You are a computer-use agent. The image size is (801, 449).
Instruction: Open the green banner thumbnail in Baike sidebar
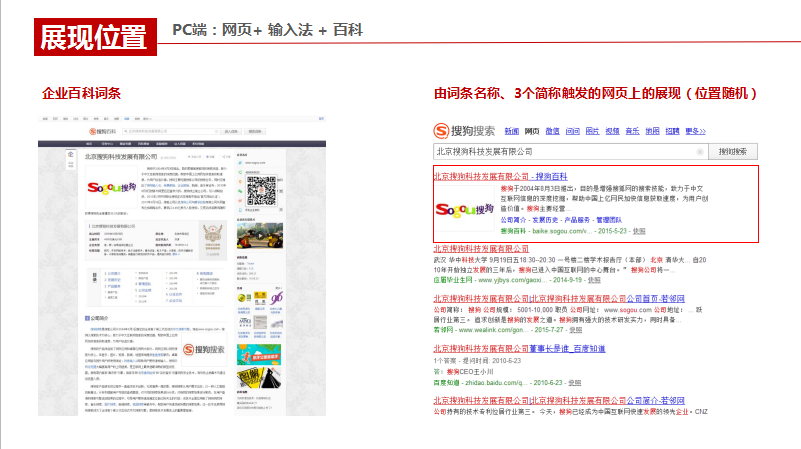[259, 355]
